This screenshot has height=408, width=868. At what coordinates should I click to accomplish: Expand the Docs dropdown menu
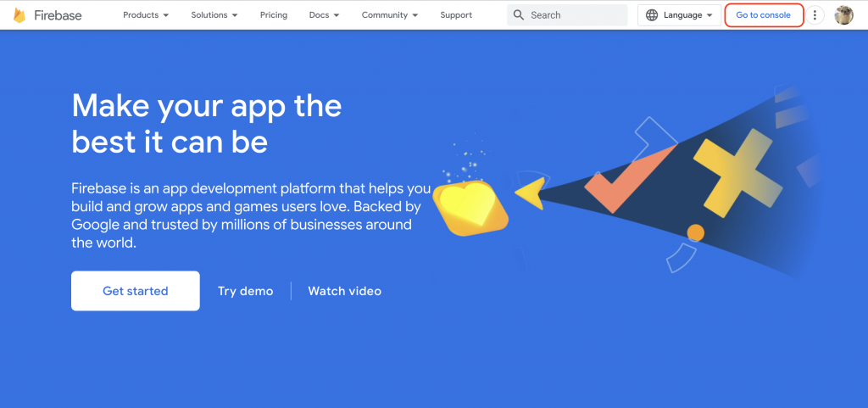pos(325,15)
